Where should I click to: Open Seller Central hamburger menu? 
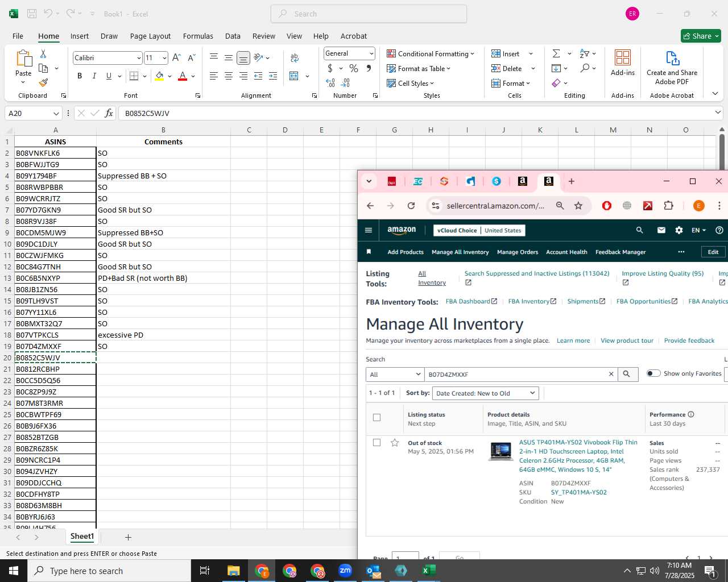point(369,230)
